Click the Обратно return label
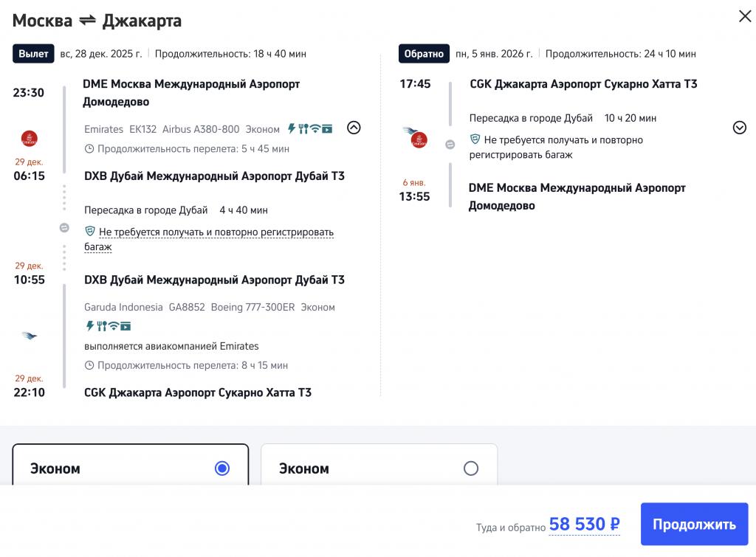 [x=423, y=54]
